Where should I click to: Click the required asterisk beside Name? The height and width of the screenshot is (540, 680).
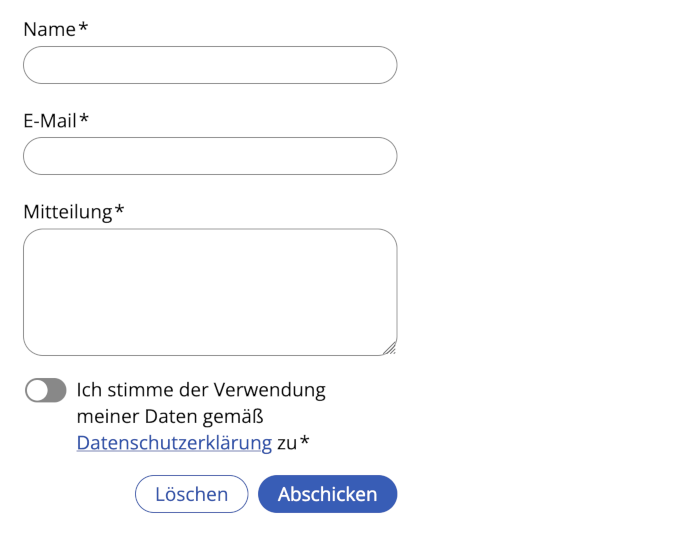tap(83, 28)
